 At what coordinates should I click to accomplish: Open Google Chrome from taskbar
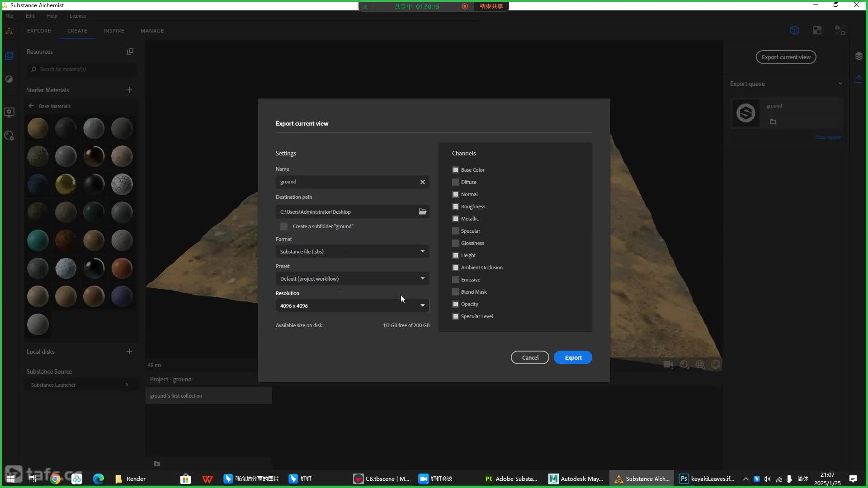pos(55,479)
